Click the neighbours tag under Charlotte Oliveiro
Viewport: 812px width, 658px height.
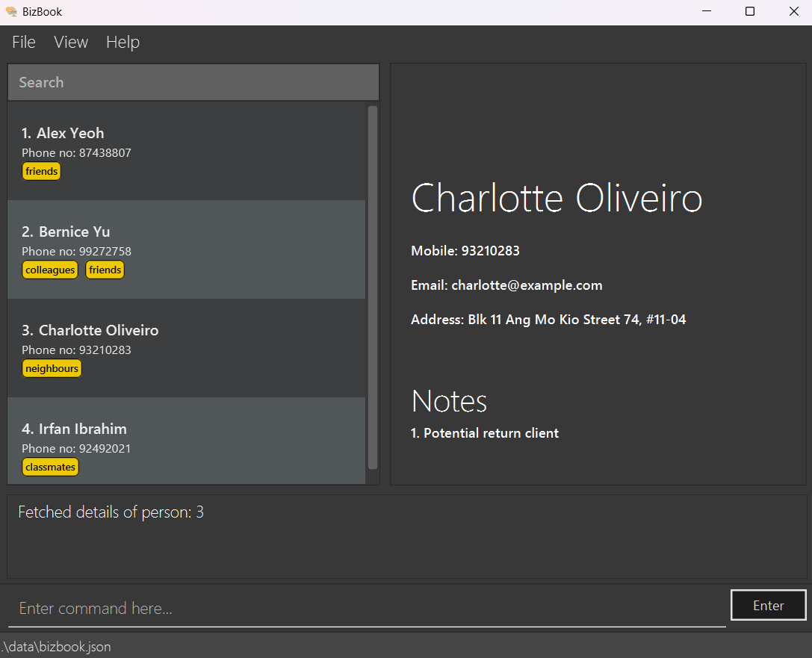(x=52, y=368)
